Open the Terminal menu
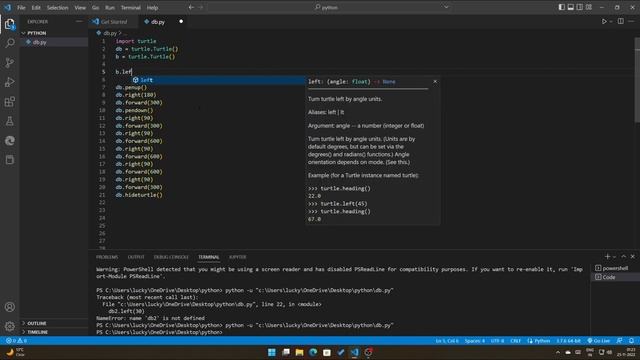640x360 pixels. (131, 7)
